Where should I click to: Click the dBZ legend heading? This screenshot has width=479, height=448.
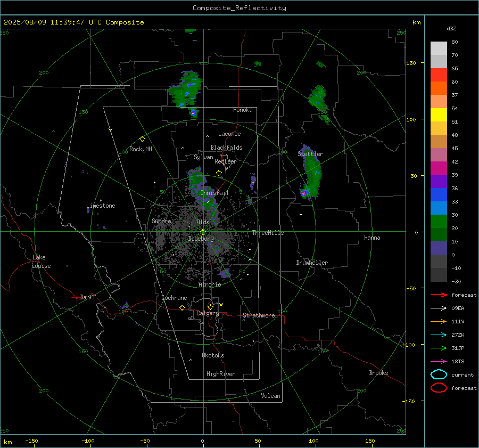[451, 28]
